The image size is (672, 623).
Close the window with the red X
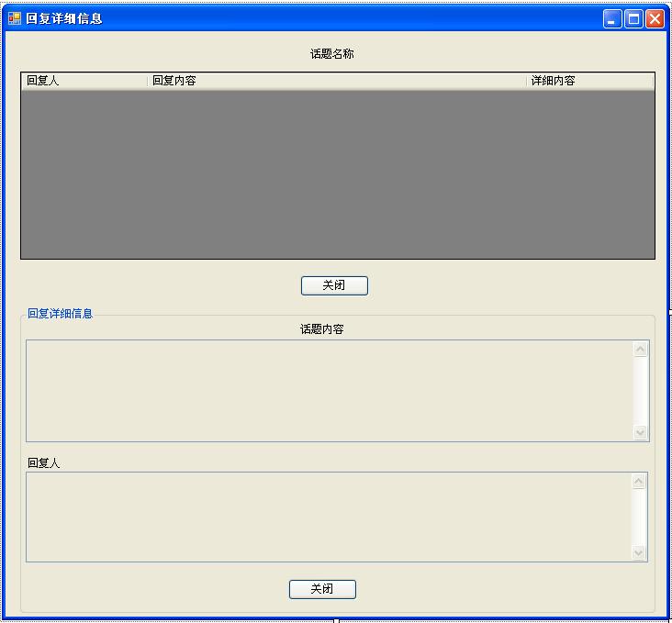pyautogui.click(x=655, y=18)
